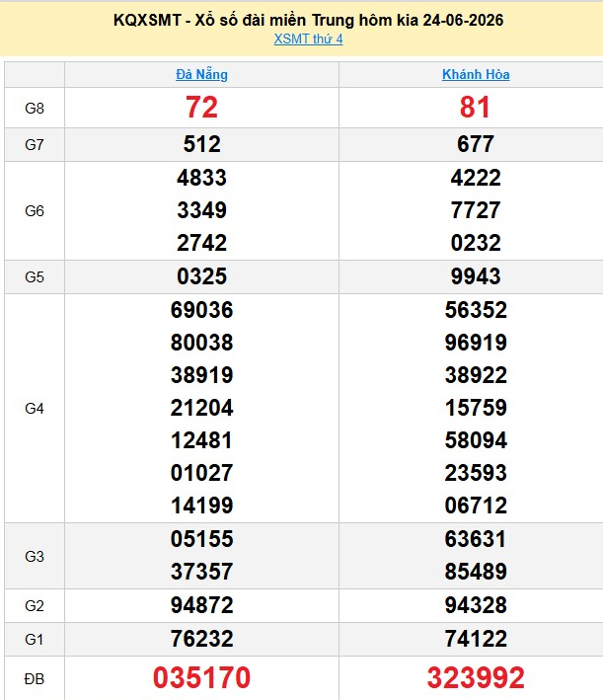Click the G7 row label

[35, 145]
